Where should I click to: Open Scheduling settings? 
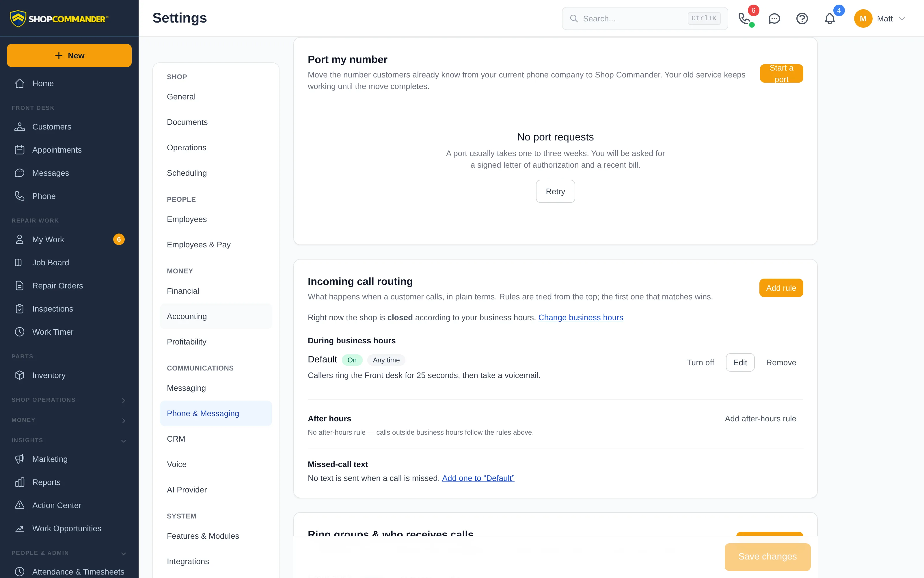[216, 173]
